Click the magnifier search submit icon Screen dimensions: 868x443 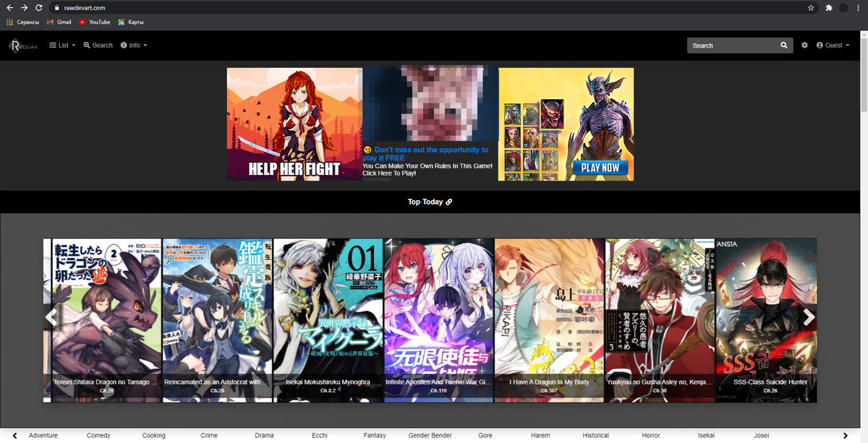coord(784,46)
